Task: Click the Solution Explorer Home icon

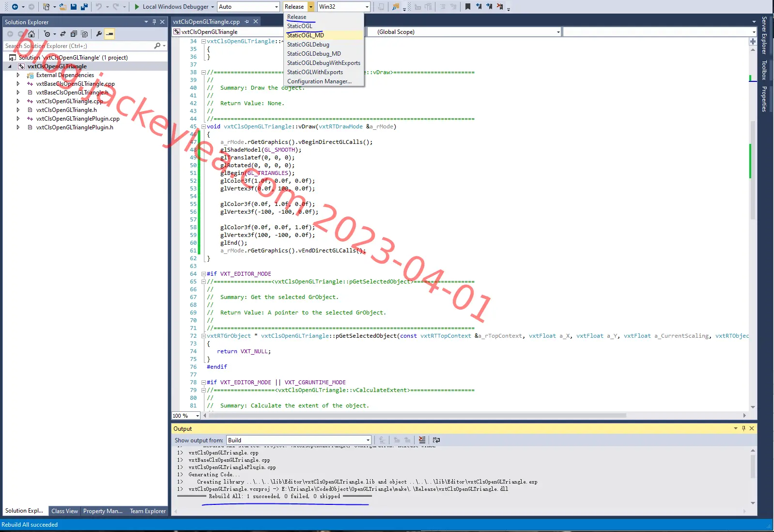Action: (x=31, y=34)
